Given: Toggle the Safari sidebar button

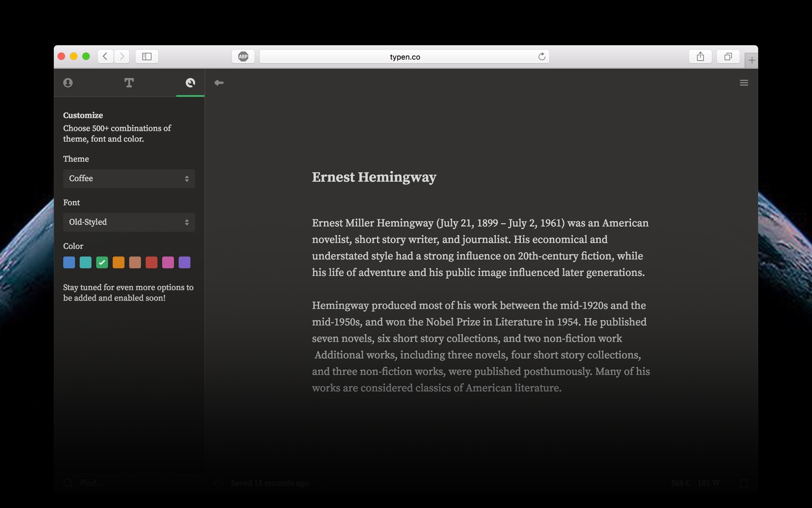Looking at the screenshot, I should click(x=147, y=56).
